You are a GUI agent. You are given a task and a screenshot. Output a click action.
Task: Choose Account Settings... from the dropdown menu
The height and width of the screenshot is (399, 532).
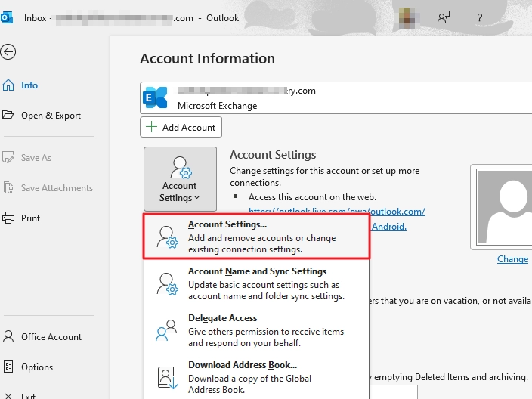[256, 237]
